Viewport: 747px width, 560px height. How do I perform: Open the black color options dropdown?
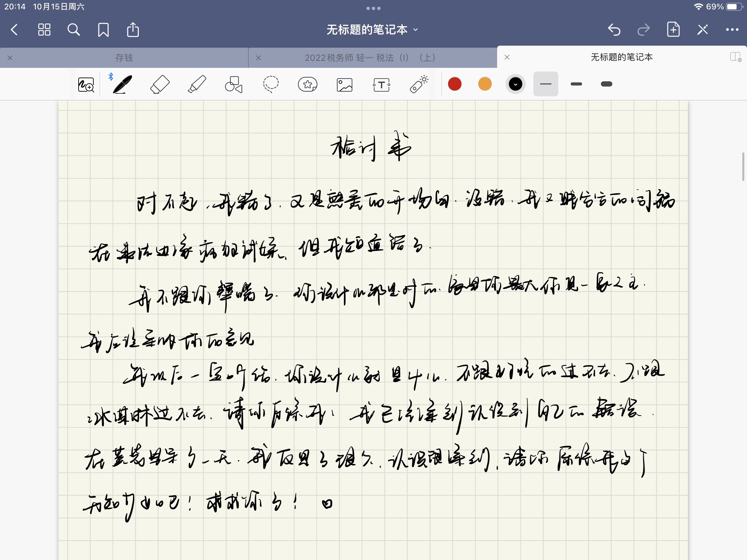point(515,84)
